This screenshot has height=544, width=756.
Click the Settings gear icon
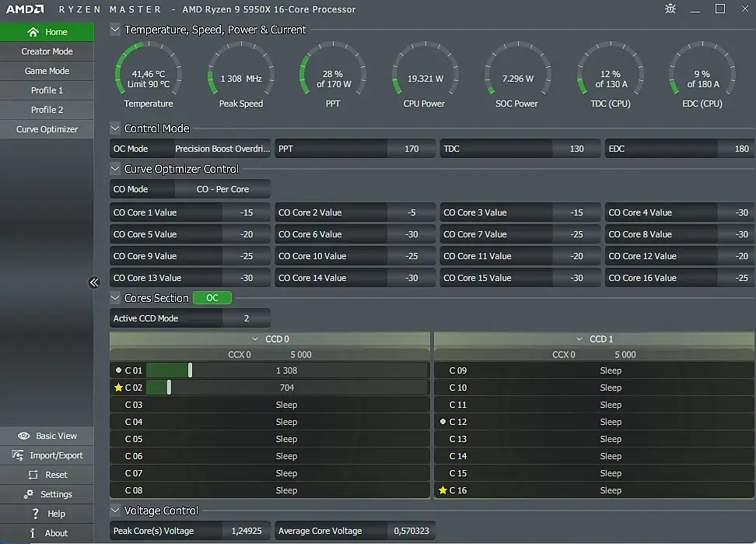pyautogui.click(x=29, y=494)
